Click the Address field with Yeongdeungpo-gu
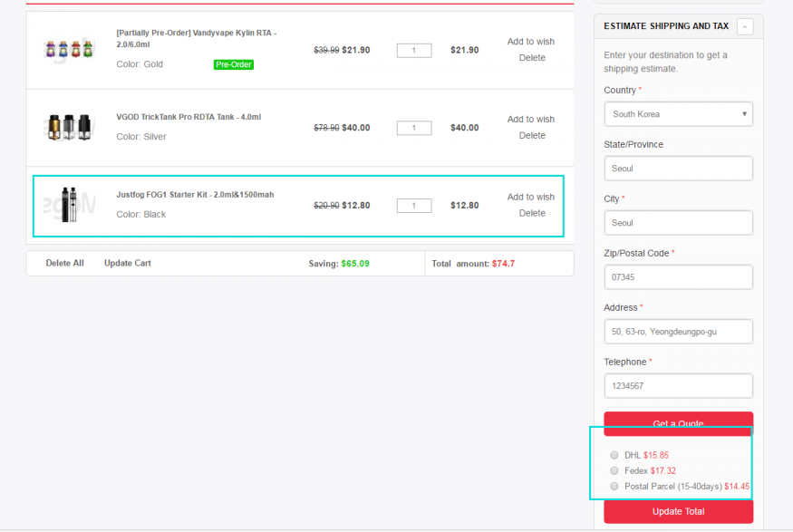The width and height of the screenshot is (793, 532). coord(678,332)
